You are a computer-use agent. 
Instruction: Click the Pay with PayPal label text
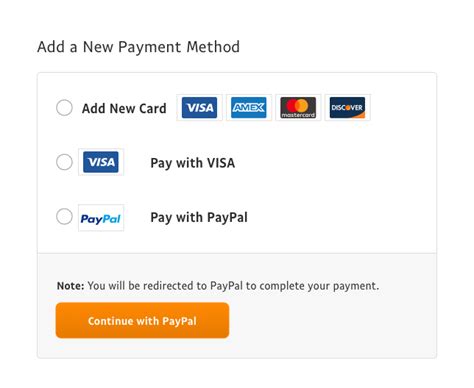coord(199,217)
